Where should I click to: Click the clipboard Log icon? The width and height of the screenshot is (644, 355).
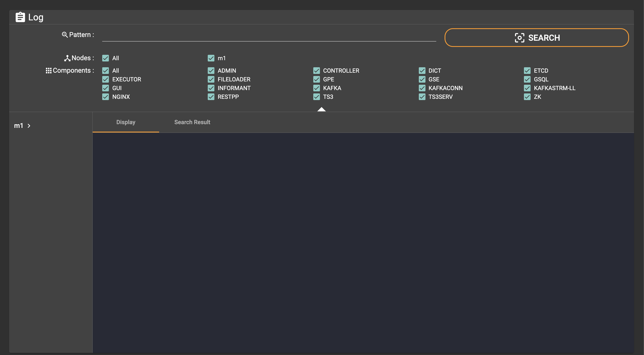(x=20, y=17)
